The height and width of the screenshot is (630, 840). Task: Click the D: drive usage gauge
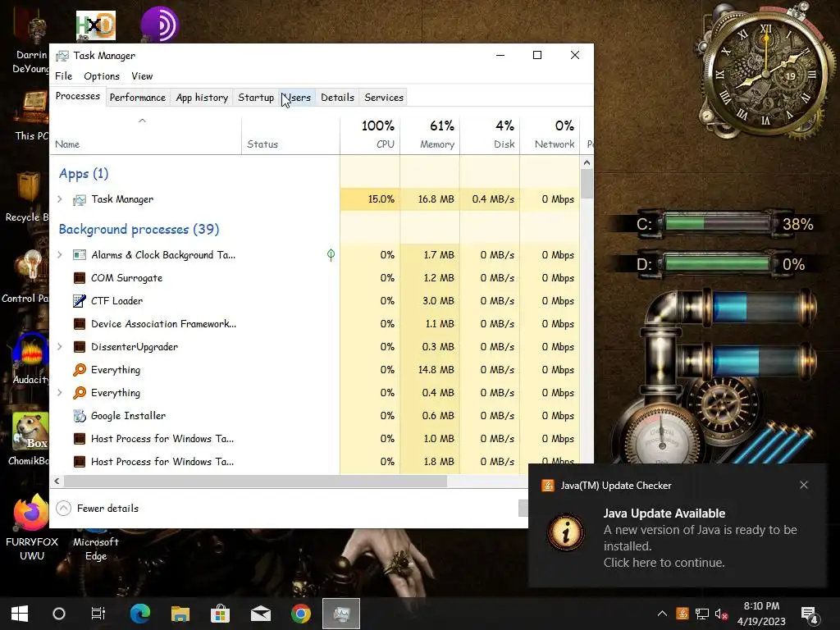pyautogui.click(x=719, y=263)
